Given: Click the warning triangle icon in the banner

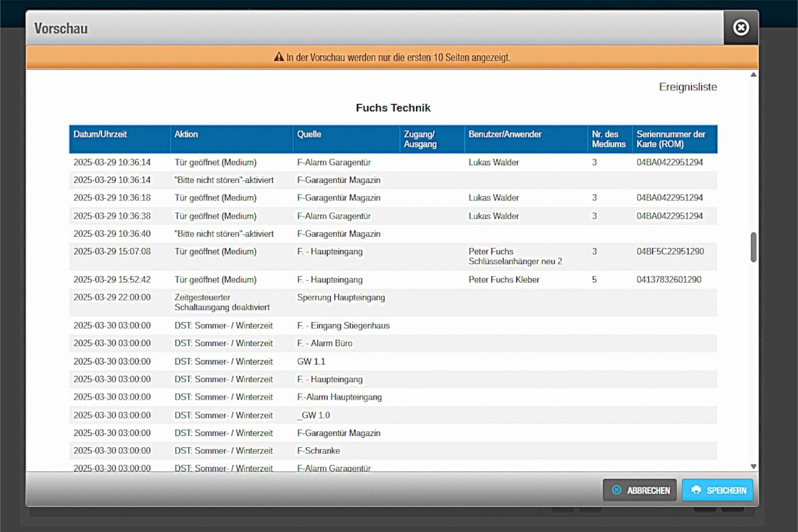Looking at the screenshot, I should pyautogui.click(x=279, y=57).
